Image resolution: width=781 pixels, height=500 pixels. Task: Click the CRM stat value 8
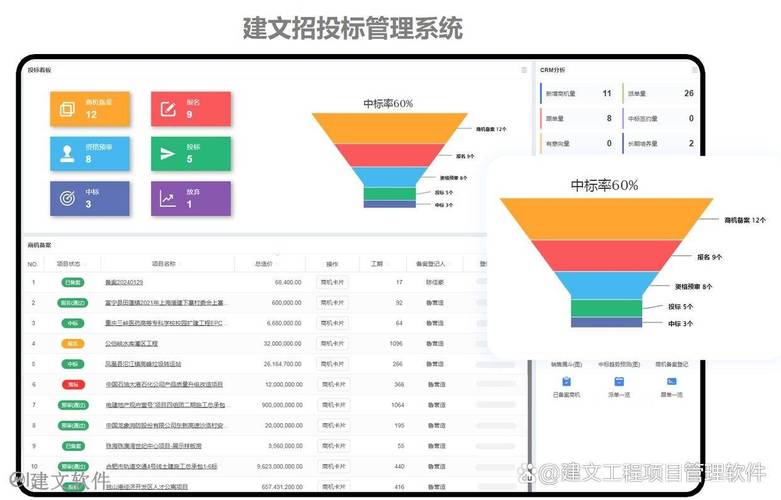(609, 118)
